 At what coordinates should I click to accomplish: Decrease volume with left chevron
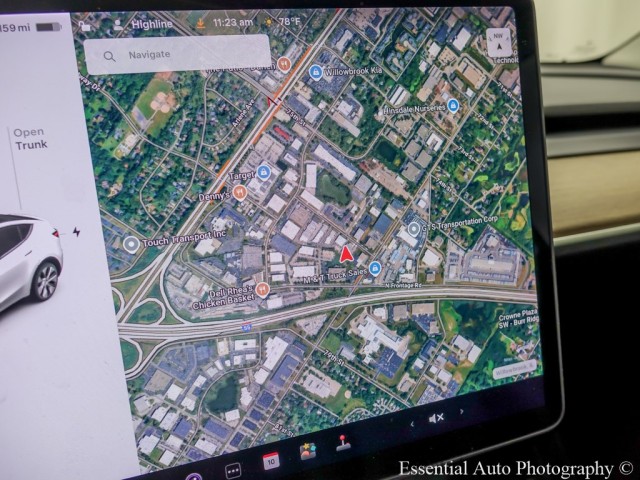tap(412, 424)
